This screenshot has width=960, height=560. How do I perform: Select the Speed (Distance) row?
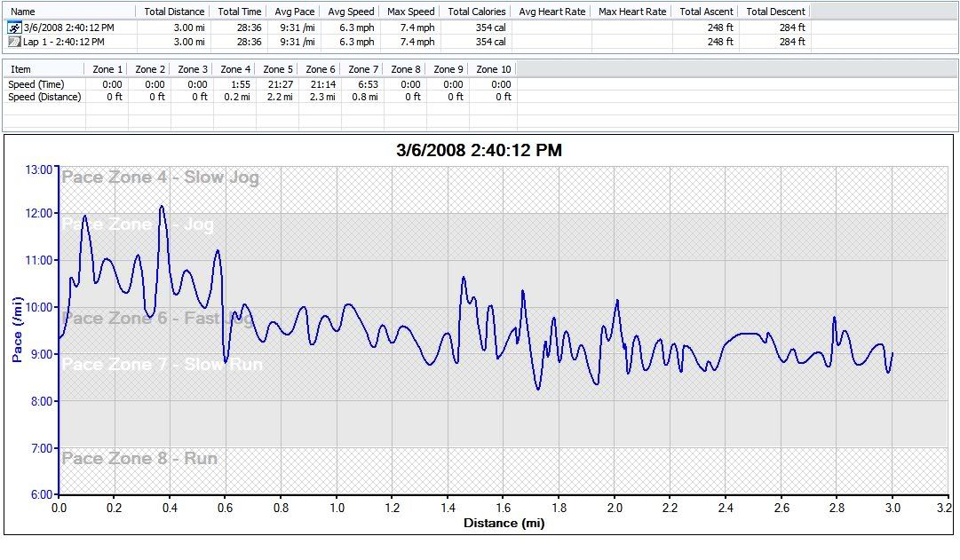click(x=44, y=97)
